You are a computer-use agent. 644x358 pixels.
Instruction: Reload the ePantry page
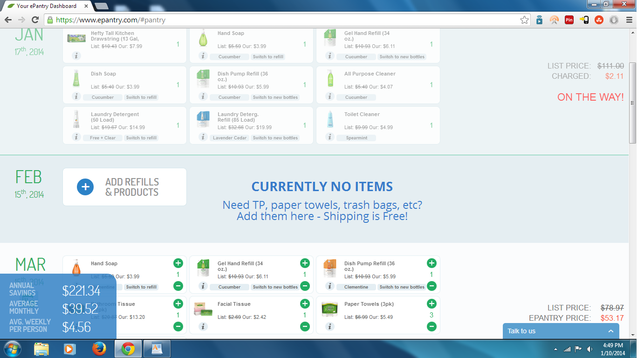click(35, 20)
